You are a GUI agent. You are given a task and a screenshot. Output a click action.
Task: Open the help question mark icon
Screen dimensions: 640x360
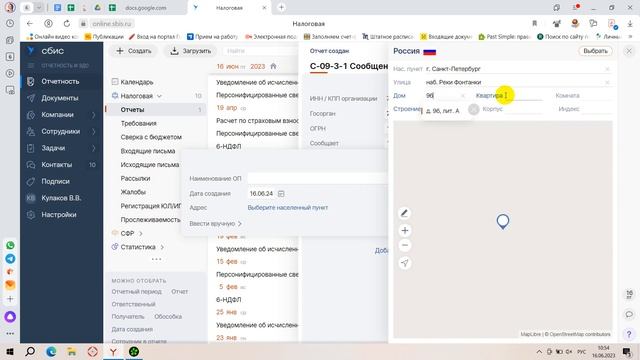tap(629, 334)
